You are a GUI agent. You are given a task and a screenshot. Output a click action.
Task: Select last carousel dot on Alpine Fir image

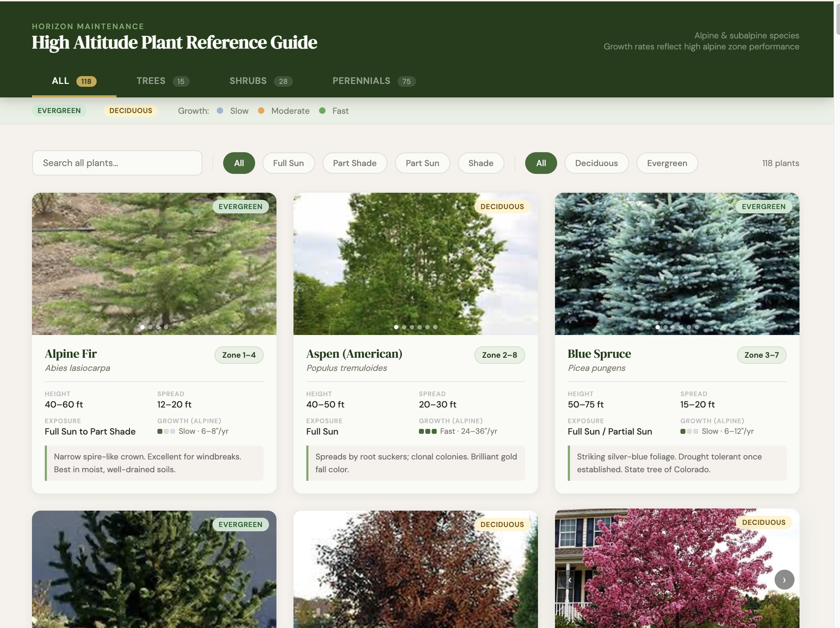point(166,327)
